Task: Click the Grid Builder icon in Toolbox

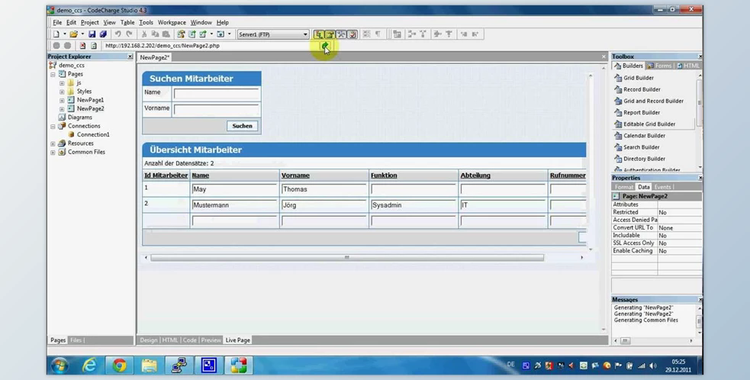Action: point(618,78)
